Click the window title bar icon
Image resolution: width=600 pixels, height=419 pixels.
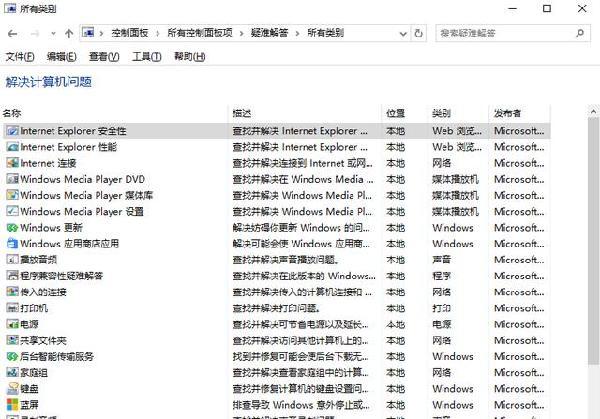click(x=10, y=8)
